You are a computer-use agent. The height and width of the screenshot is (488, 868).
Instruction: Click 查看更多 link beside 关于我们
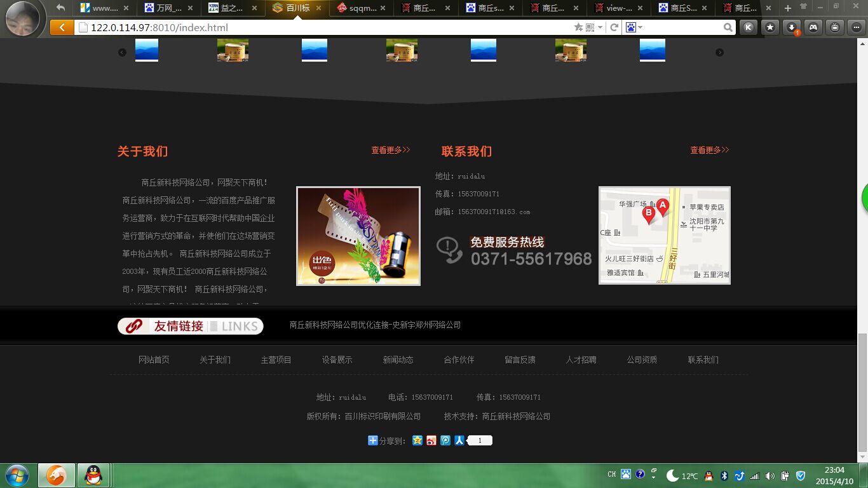pyautogui.click(x=391, y=150)
